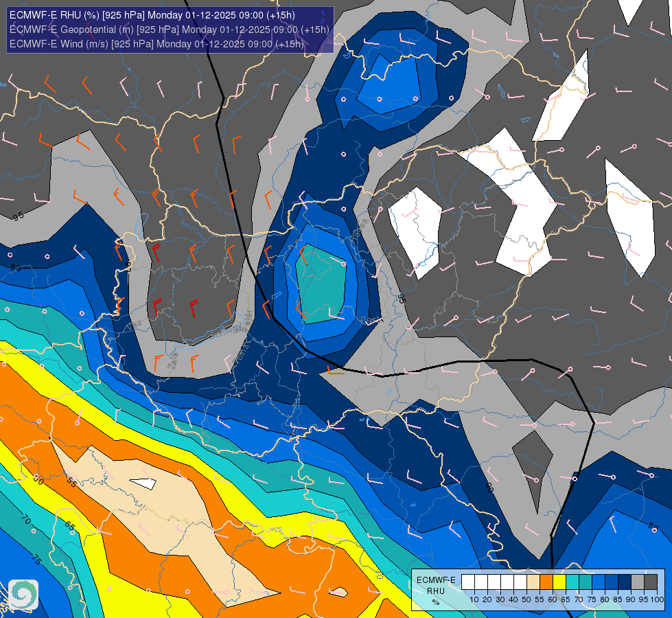Click the % unit label in the legend
The width and height of the screenshot is (672, 618).
click(436, 603)
